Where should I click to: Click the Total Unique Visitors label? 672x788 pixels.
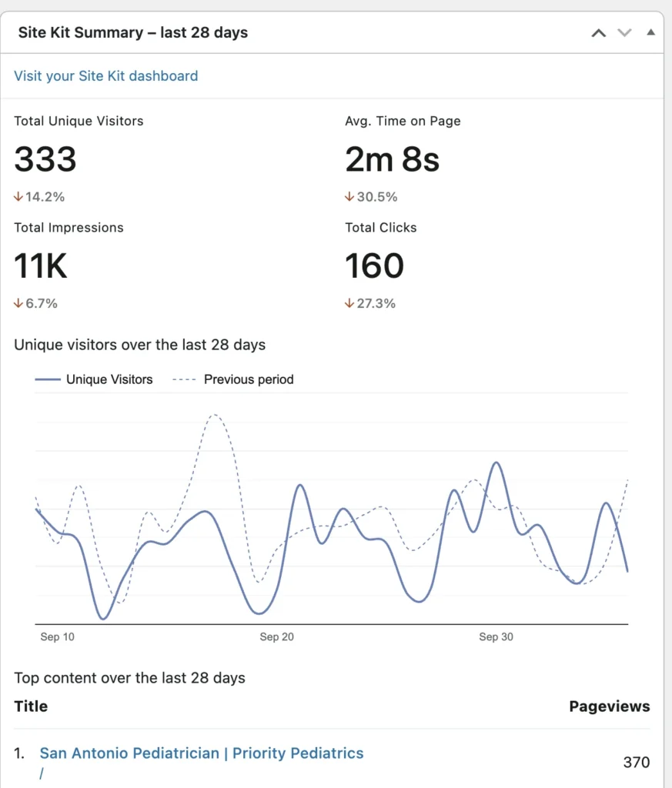pos(79,121)
